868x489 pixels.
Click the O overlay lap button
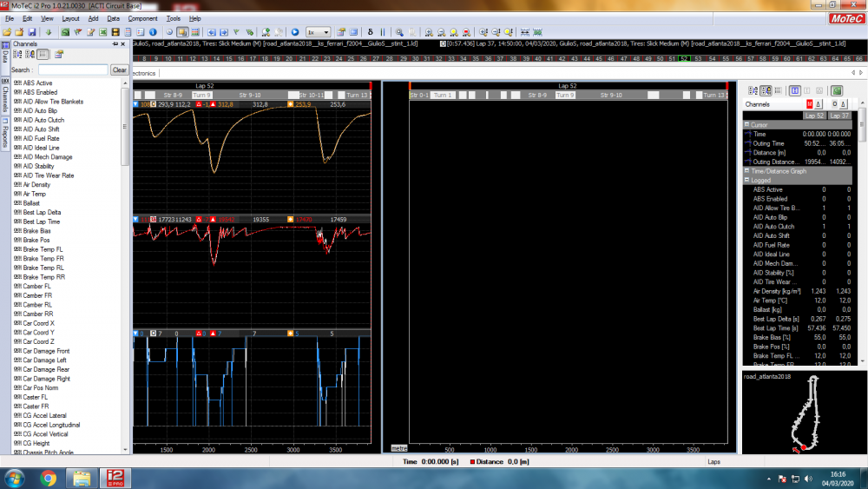tap(835, 104)
